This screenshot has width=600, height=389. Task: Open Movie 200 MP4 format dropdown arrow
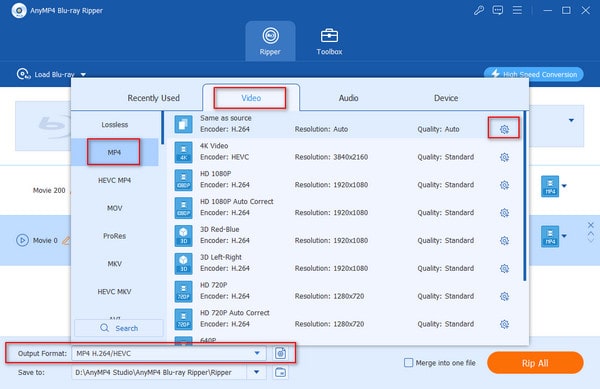pyautogui.click(x=564, y=186)
